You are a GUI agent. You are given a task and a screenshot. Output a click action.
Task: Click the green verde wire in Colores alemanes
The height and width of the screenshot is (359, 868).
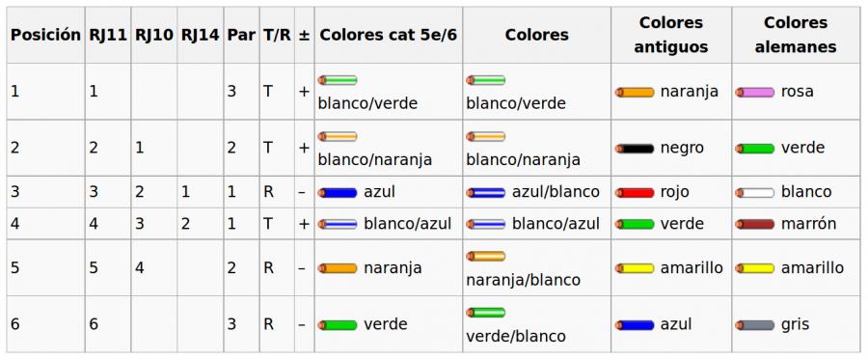755,149
